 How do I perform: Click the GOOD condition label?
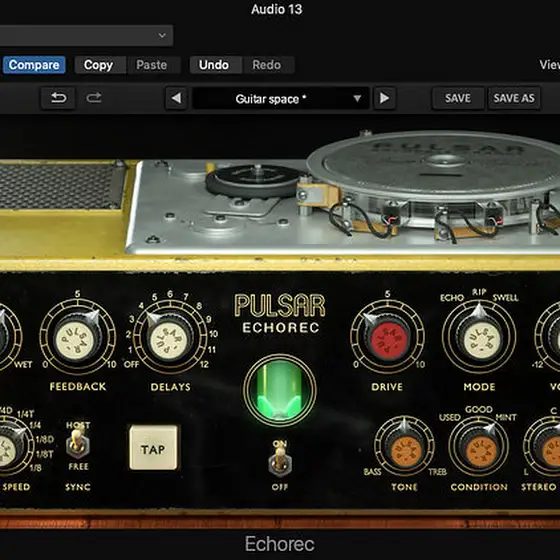tap(479, 409)
